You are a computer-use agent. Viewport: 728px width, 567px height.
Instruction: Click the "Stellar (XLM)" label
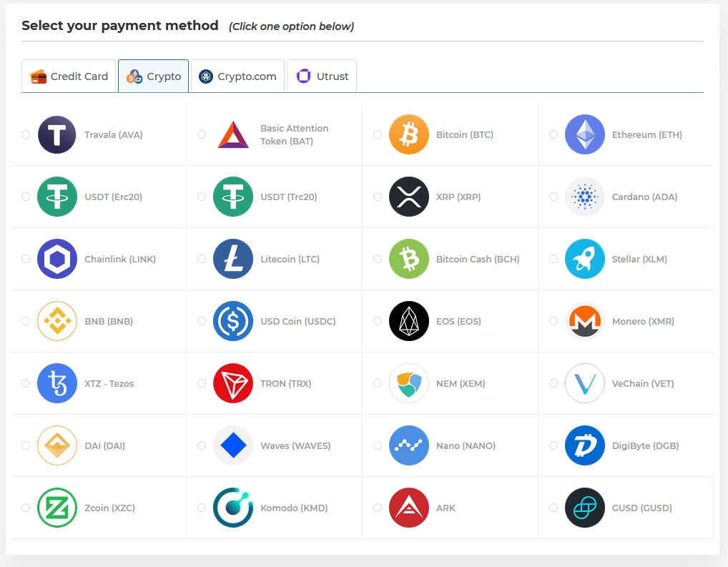tap(639, 259)
